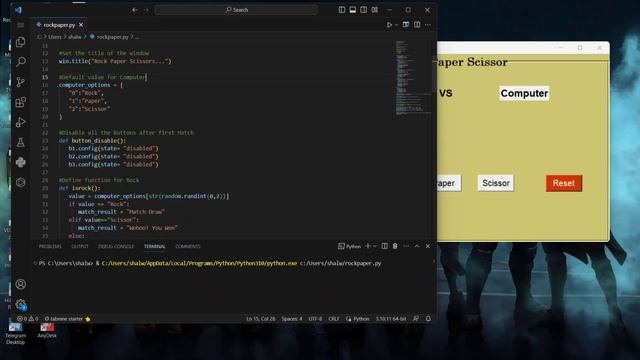The image size is (640, 360).
Task: Open notifications bell in status bar
Action: 428,319
